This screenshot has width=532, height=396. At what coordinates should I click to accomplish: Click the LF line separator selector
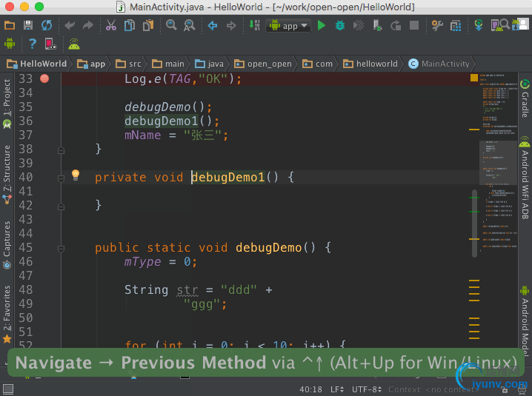pyautogui.click(x=337, y=389)
